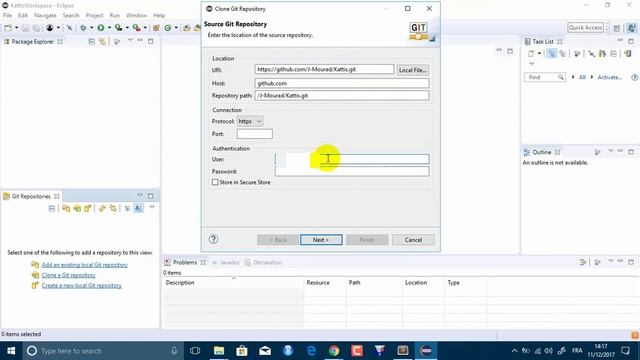Click the New Java Package icon in toolbar
Viewport: 640px width, 360px height.
[156, 28]
